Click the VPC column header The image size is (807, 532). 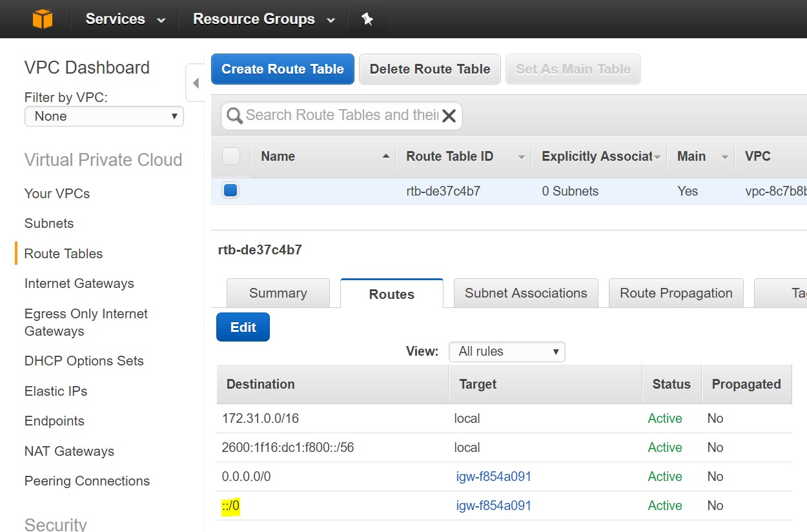758,156
